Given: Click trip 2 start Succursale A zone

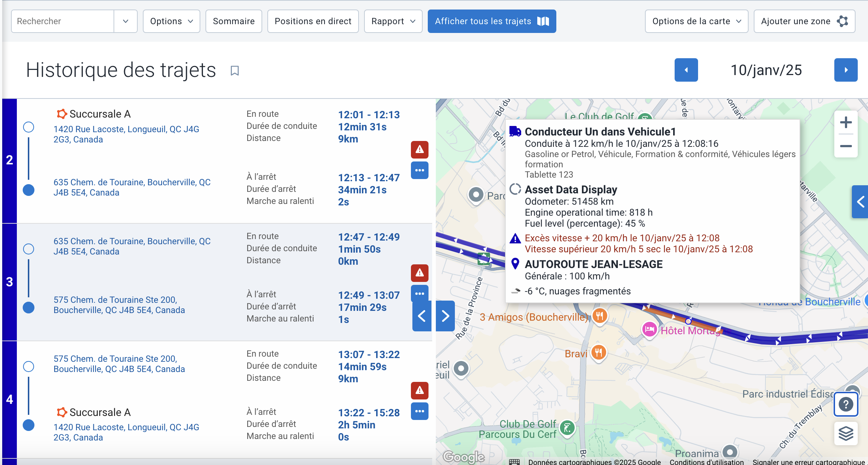Looking at the screenshot, I should pos(94,114).
